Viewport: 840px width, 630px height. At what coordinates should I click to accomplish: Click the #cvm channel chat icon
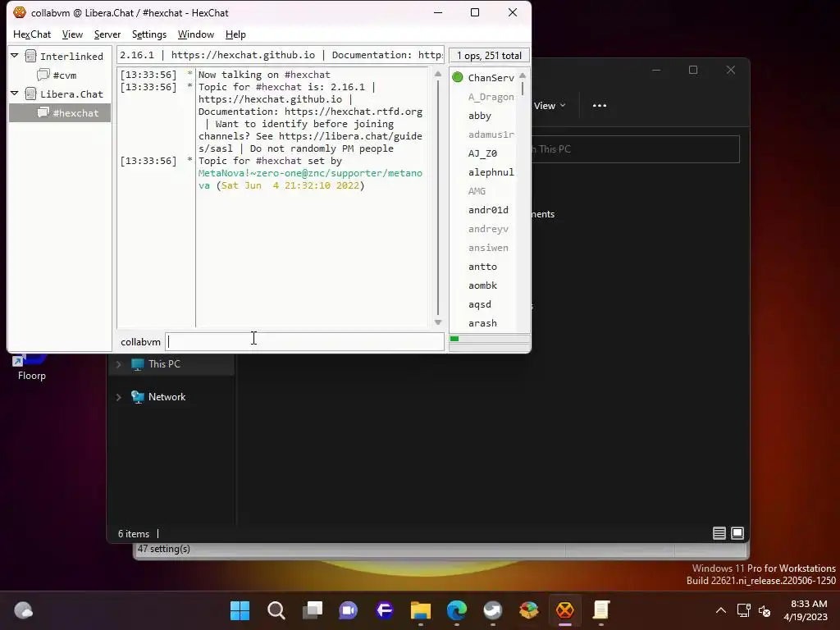click(x=43, y=75)
